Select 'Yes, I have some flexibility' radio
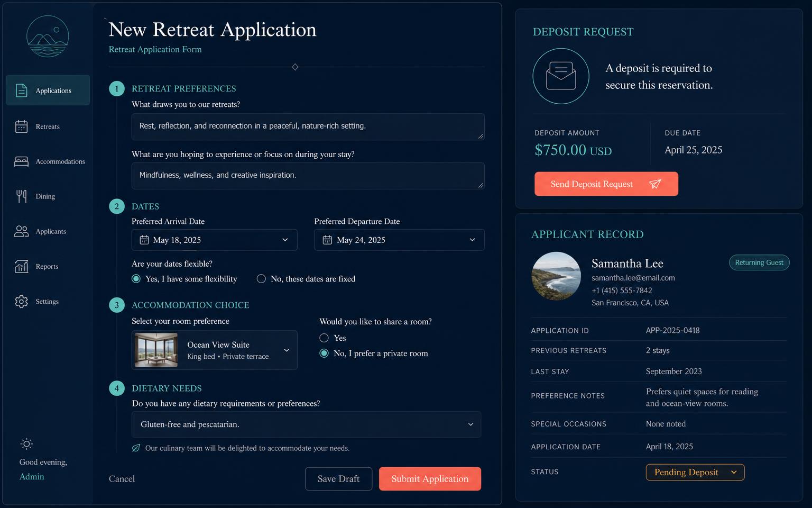The height and width of the screenshot is (508, 812). (136, 279)
